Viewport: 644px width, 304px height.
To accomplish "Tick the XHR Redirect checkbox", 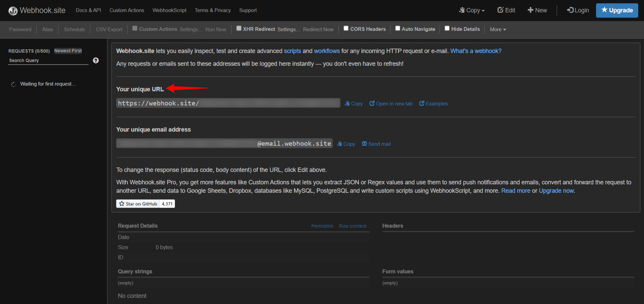I will [239, 28].
